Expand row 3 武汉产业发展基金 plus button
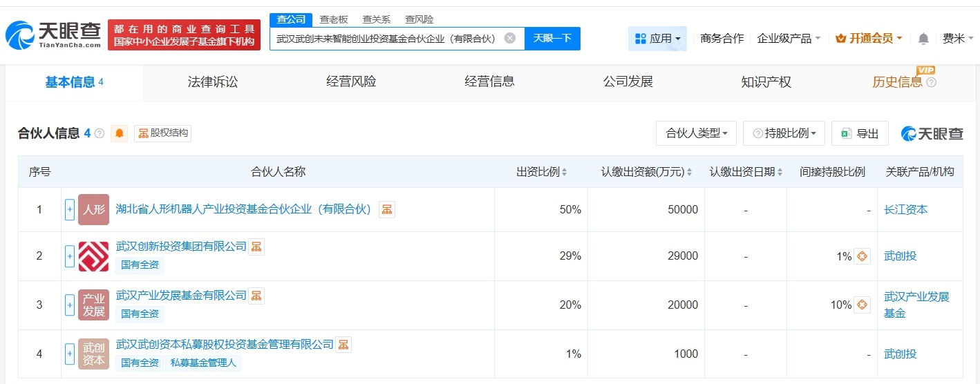The width and height of the screenshot is (980, 384). (70, 305)
